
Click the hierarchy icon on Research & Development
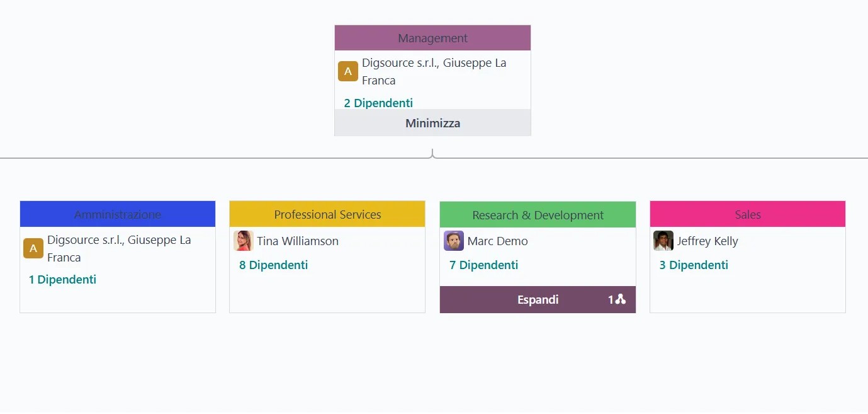tap(620, 300)
